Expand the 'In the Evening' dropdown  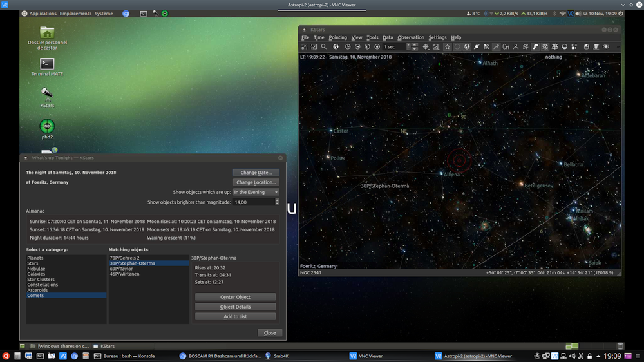point(256,192)
